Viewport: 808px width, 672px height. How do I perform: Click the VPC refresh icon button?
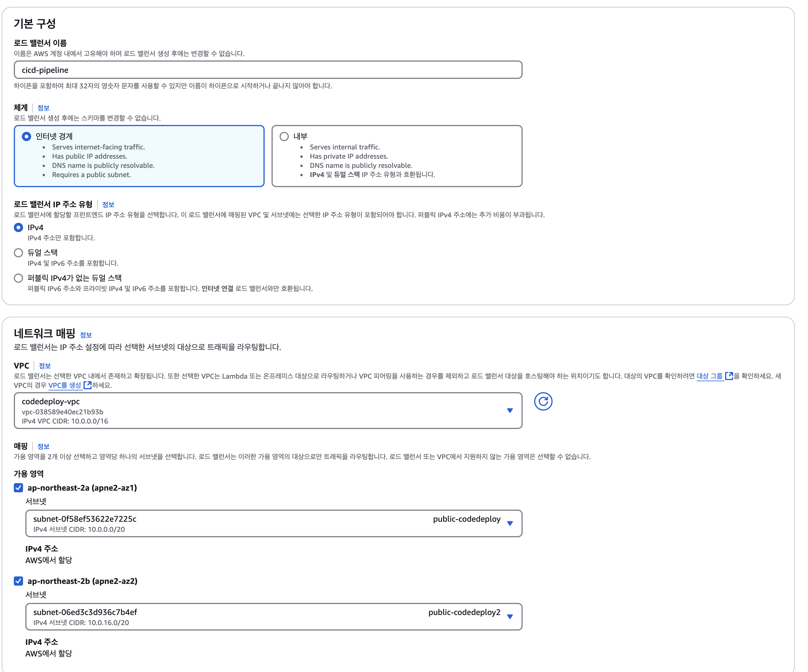click(x=543, y=402)
